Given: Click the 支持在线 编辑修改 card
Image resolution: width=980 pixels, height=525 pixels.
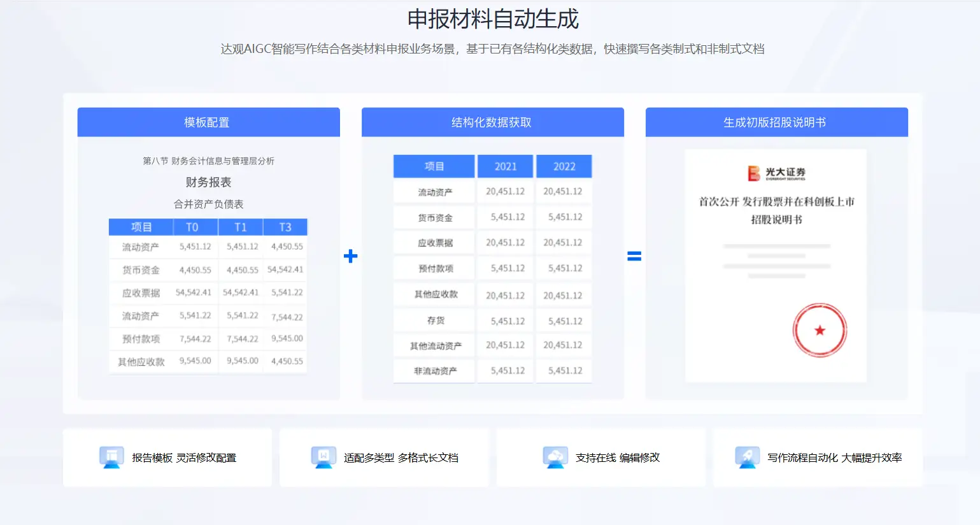Looking at the screenshot, I should pos(601,457).
